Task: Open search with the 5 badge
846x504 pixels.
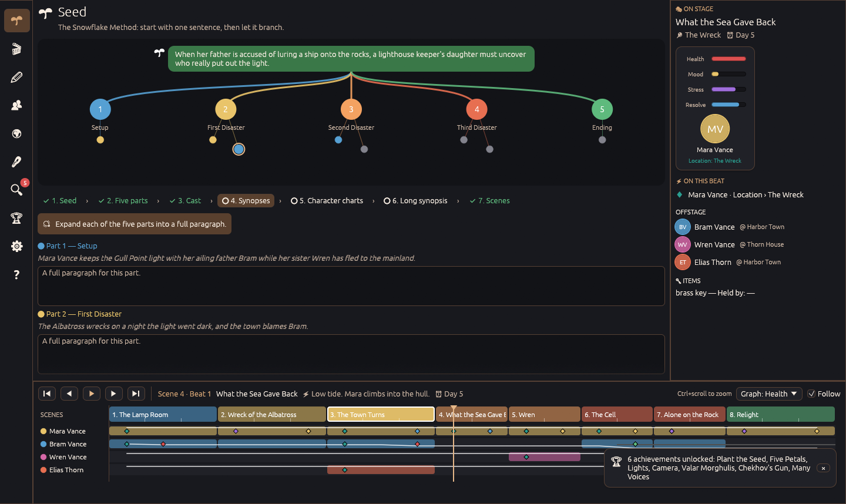Action: point(16,190)
